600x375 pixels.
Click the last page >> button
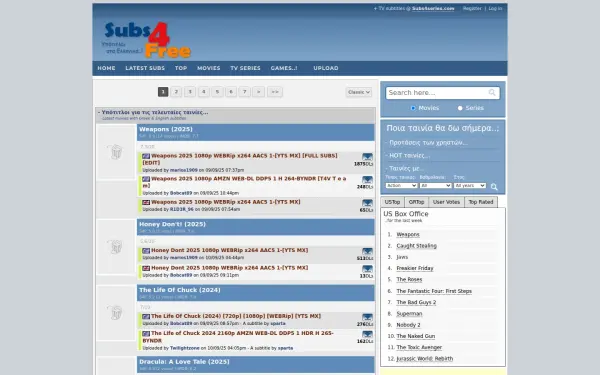[275, 92]
